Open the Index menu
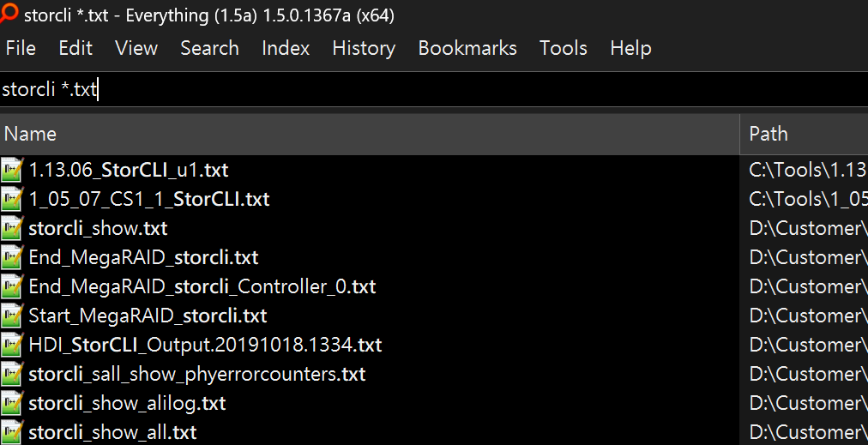This screenshot has height=445, width=868. coord(286,48)
